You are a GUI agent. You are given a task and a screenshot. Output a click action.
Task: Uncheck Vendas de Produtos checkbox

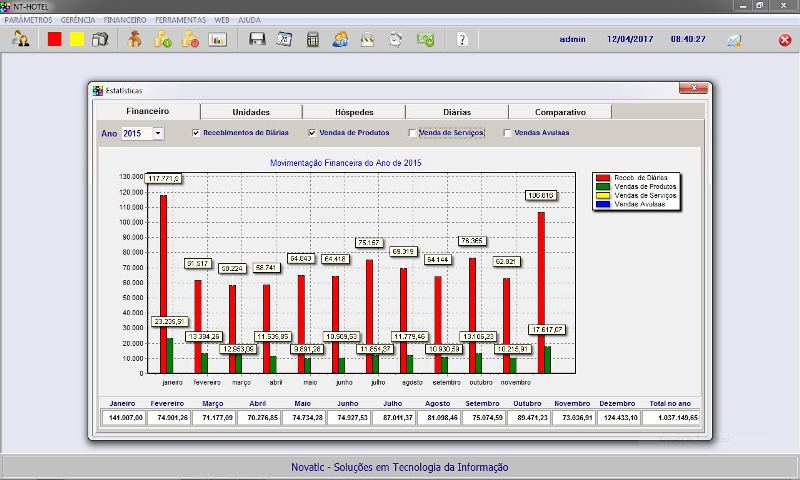click(312, 133)
